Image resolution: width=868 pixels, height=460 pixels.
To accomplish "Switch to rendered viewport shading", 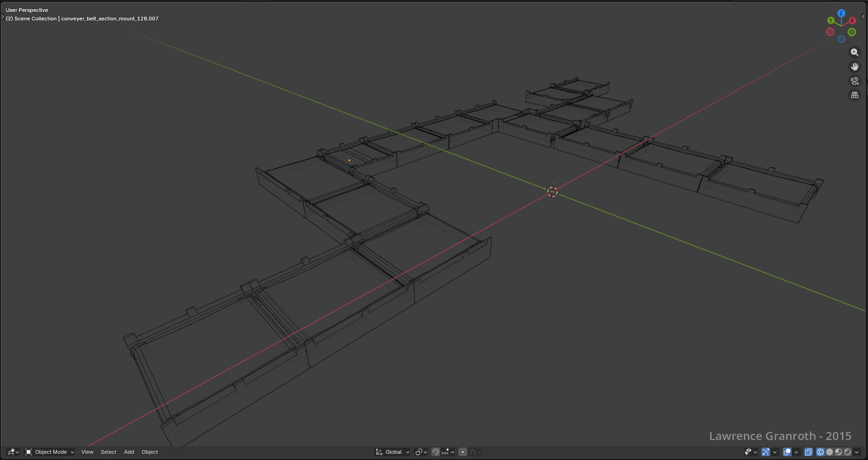I will (848, 452).
